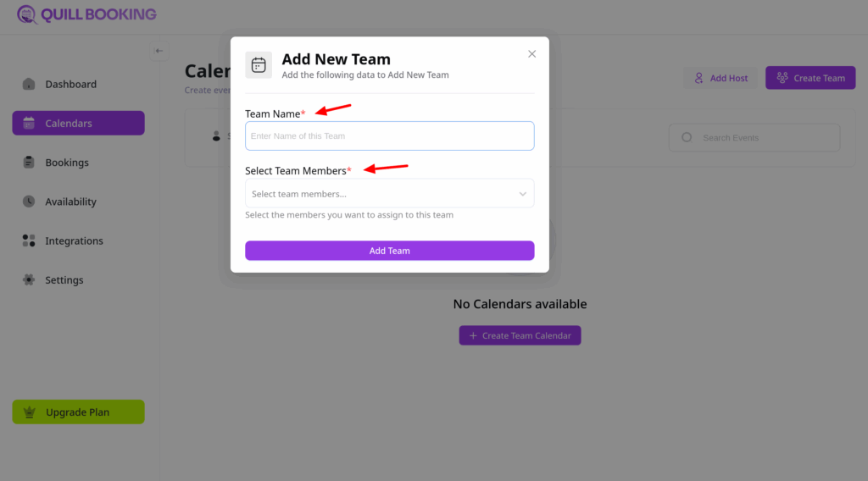Click the Integrations grid icon
The height and width of the screenshot is (481, 868).
[29, 240]
